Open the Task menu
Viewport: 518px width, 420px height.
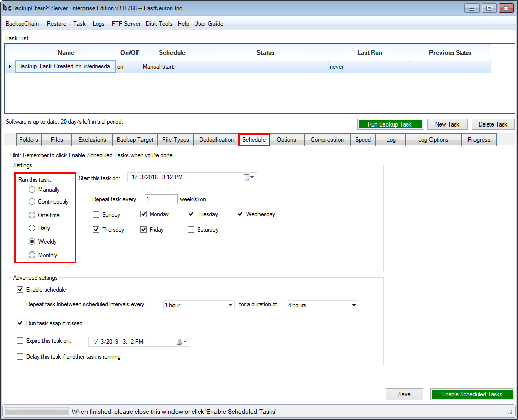tap(79, 24)
